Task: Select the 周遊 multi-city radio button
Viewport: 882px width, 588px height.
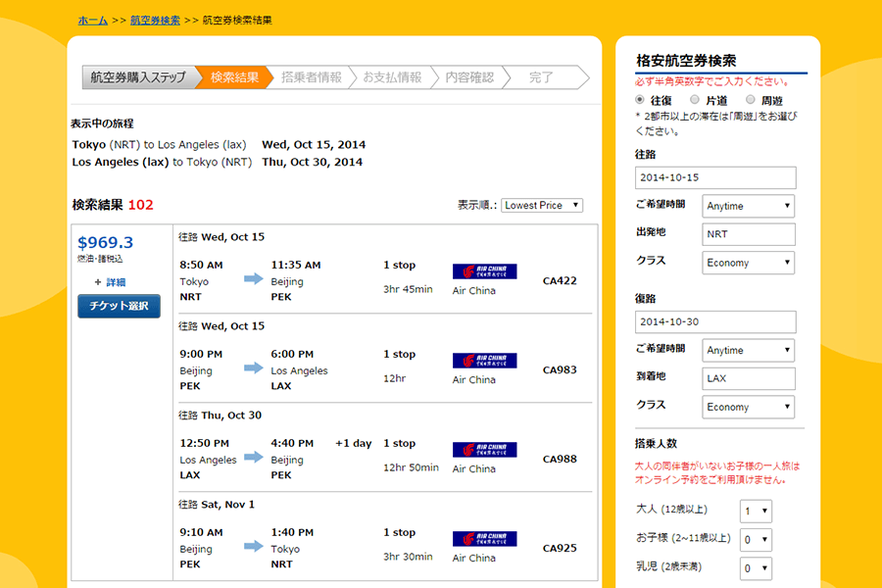Action: 750,100
